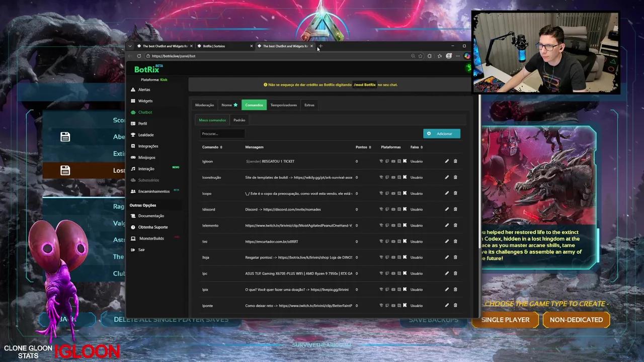Toggle the Kick platform icon on the !gloan command
This screenshot has height=362, width=644.
(405, 161)
